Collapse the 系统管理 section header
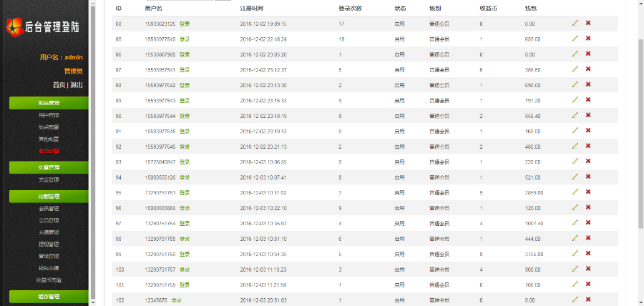Screen dimensions: 644x306 coord(49,103)
